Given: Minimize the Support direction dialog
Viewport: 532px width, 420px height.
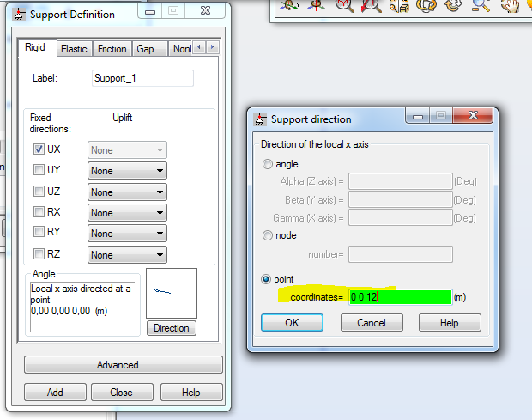Looking at the screenshot, I should (418, 116).
